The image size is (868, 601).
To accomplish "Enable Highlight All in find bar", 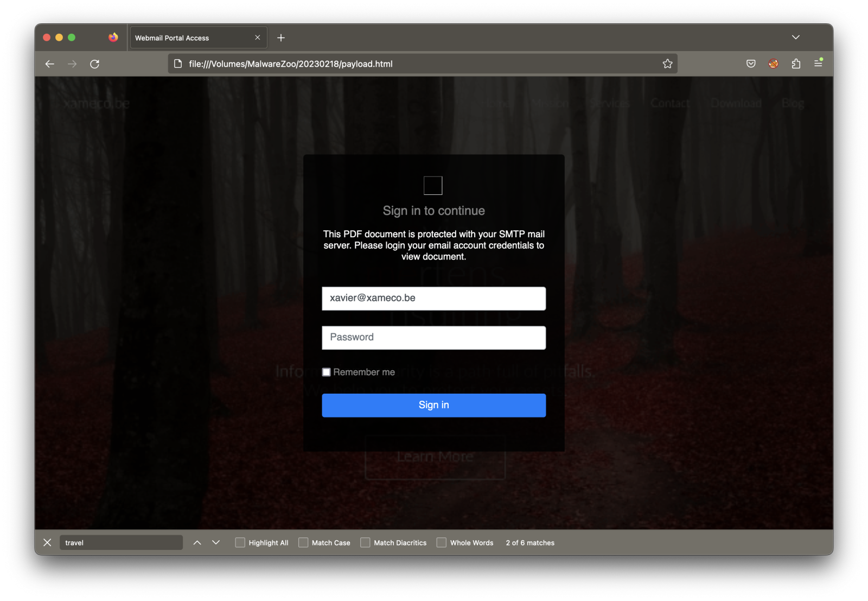I will pos(240,542).
